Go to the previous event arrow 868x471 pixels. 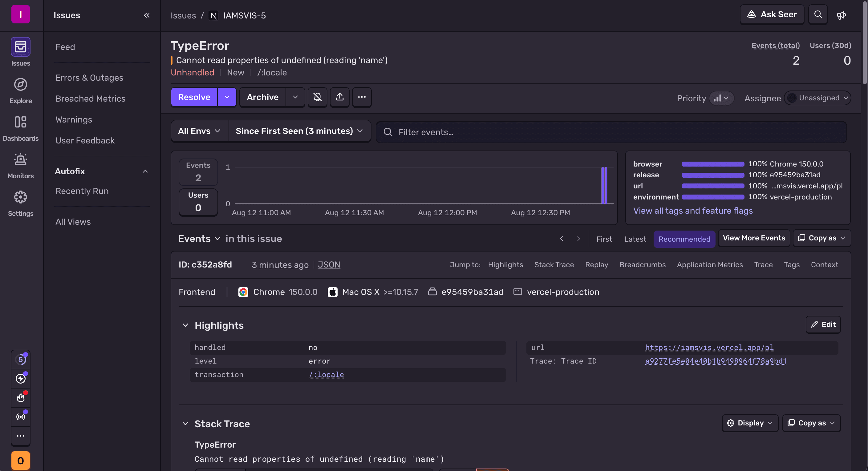pyautogui.click(x=562, y=239)
